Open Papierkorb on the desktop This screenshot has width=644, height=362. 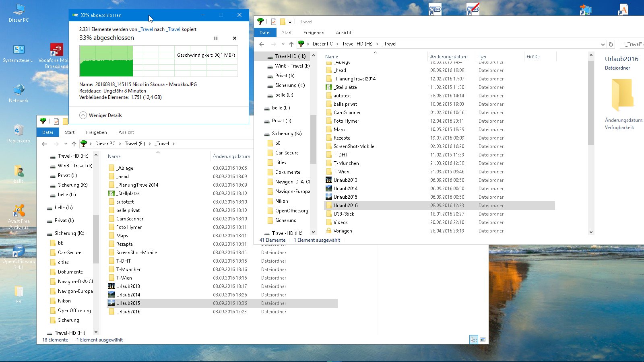(x=19, y=134)
